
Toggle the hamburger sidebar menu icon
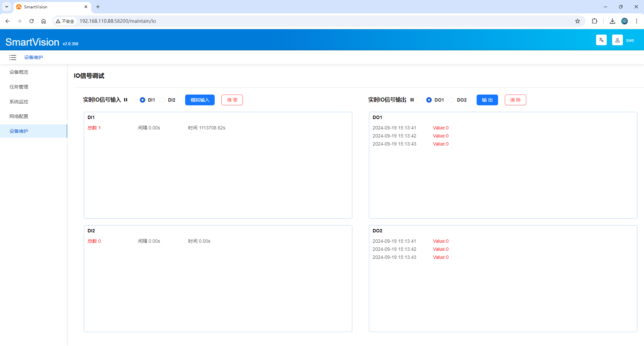coord(13,57)
